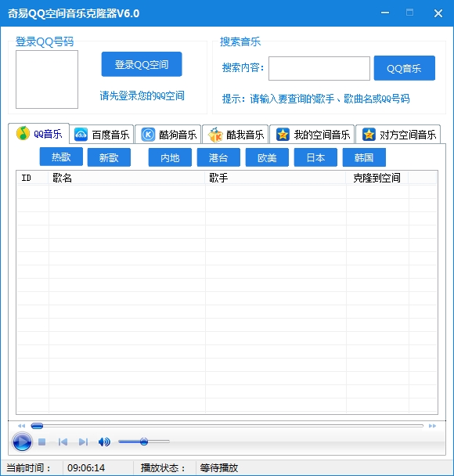Click the QQ avatar picture box
Image resolution: width=454 pixels, height=476 pixels.
click(47, 79)
